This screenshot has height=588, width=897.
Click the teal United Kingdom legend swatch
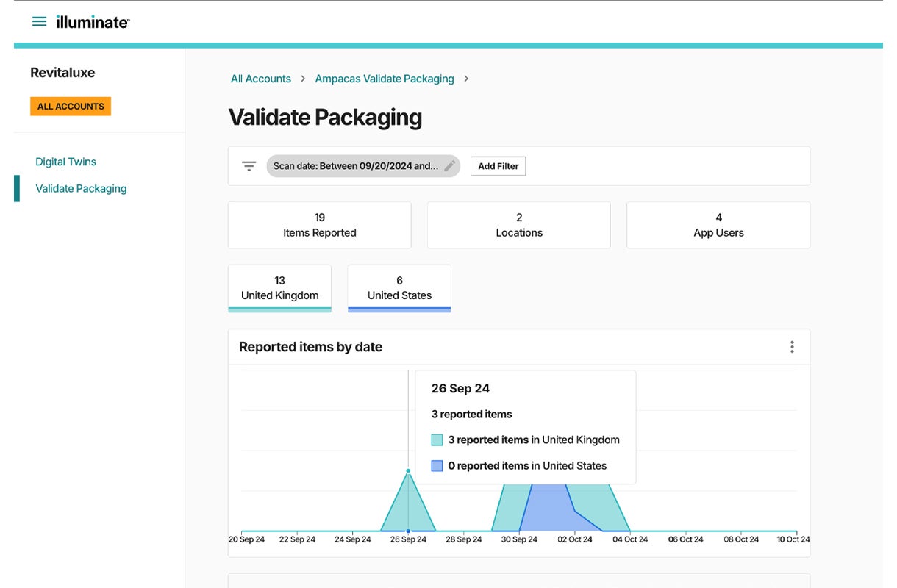pos(436,440)
